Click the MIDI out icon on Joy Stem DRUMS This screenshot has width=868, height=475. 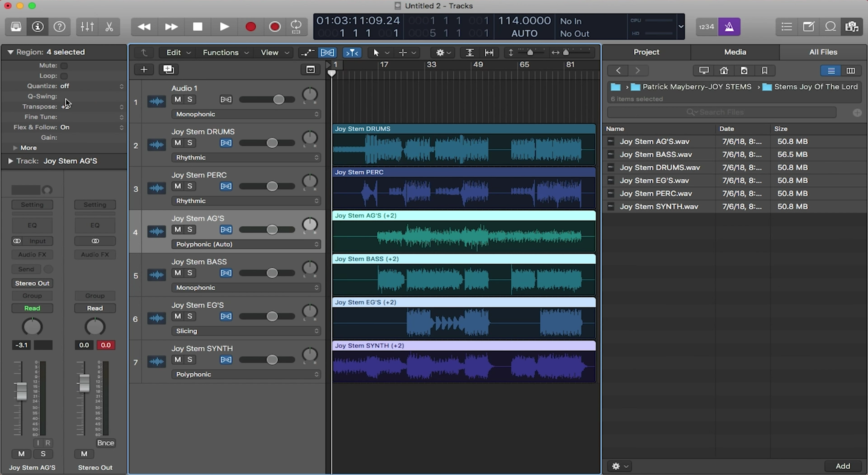click(x=226, y=142)
